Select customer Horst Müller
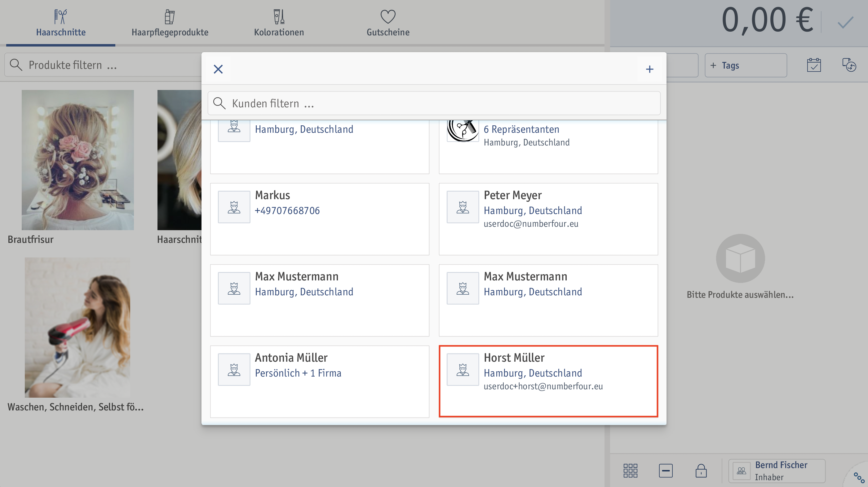The height and width of the screenshot is (487, 868). click(548, 382)
